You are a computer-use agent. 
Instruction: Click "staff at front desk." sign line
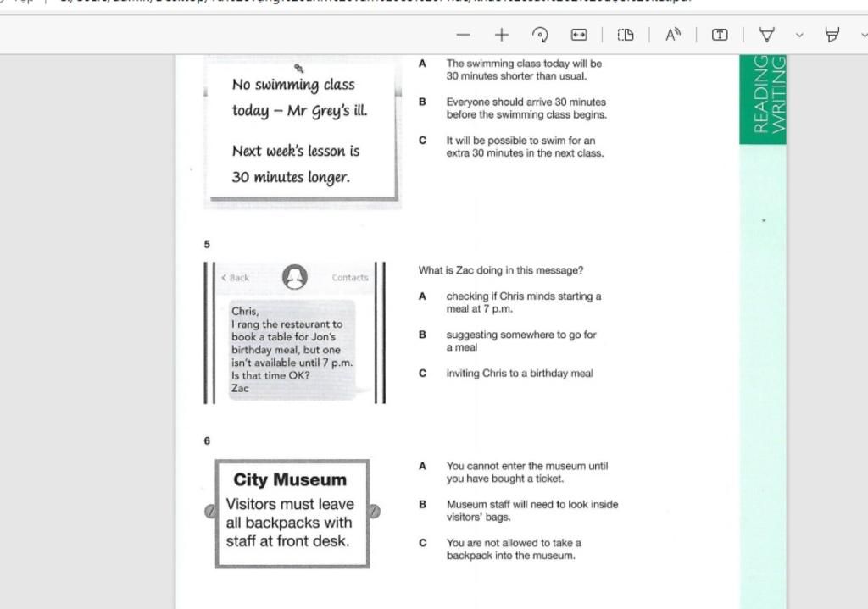[288, 541]
